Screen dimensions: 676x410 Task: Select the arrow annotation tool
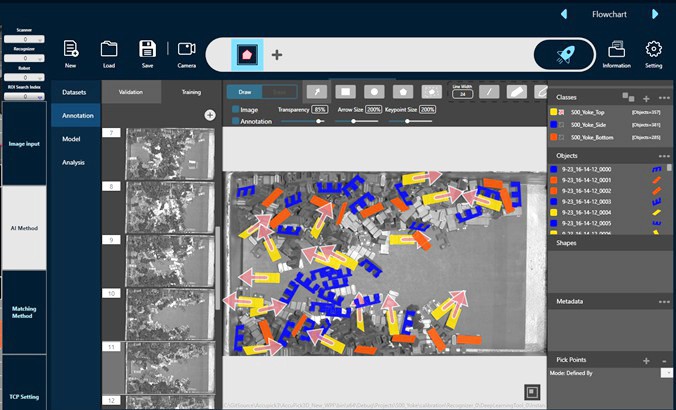[316, 91]
